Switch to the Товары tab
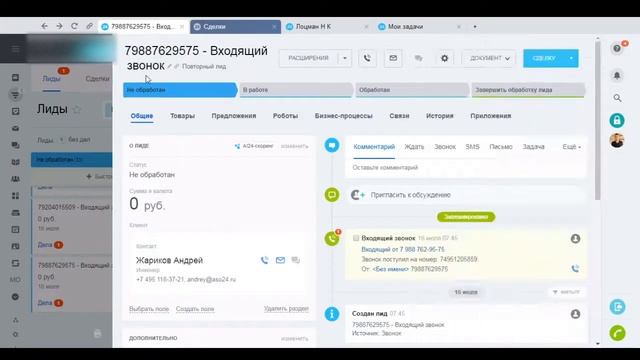640x360 pixels. point(182,116)
